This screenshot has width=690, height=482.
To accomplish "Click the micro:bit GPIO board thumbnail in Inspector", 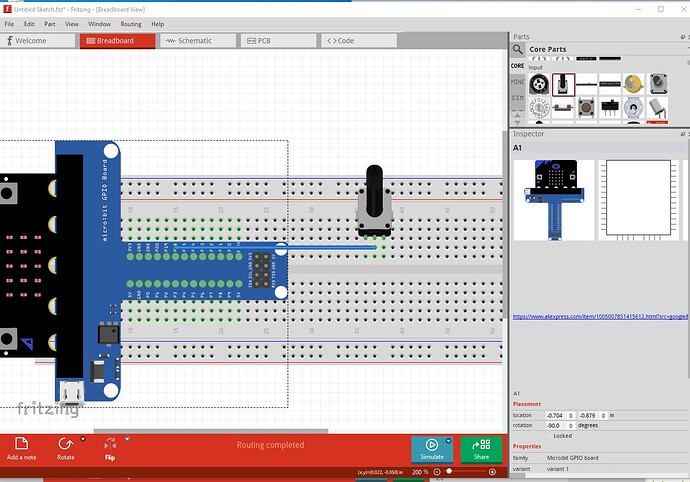I will [554, 200].
